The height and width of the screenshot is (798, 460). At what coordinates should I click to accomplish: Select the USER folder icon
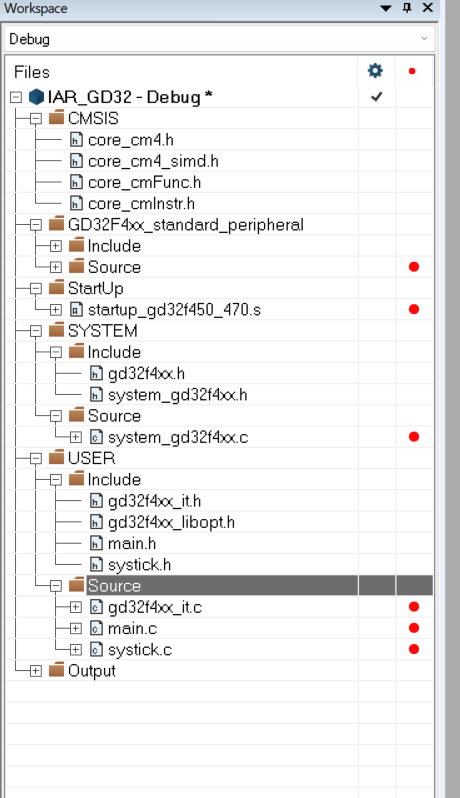56,458
